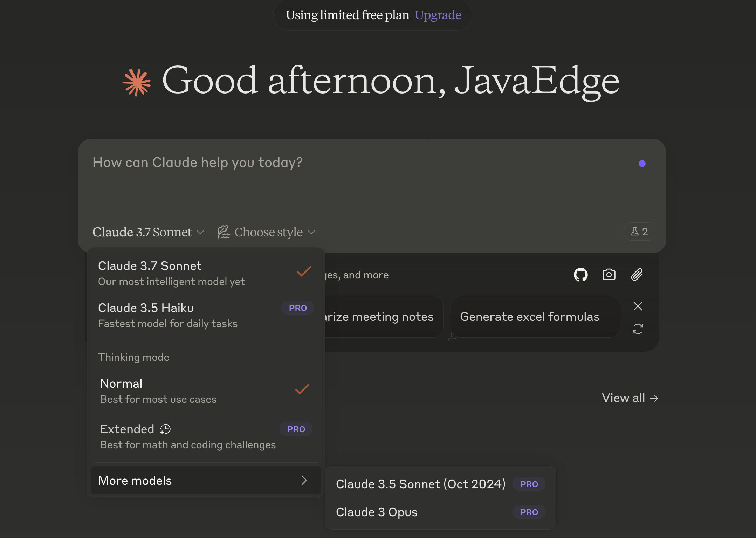This screenshot has height=538, width=756.
Task: Click the Upgrade link
Action: click(438, 15)
